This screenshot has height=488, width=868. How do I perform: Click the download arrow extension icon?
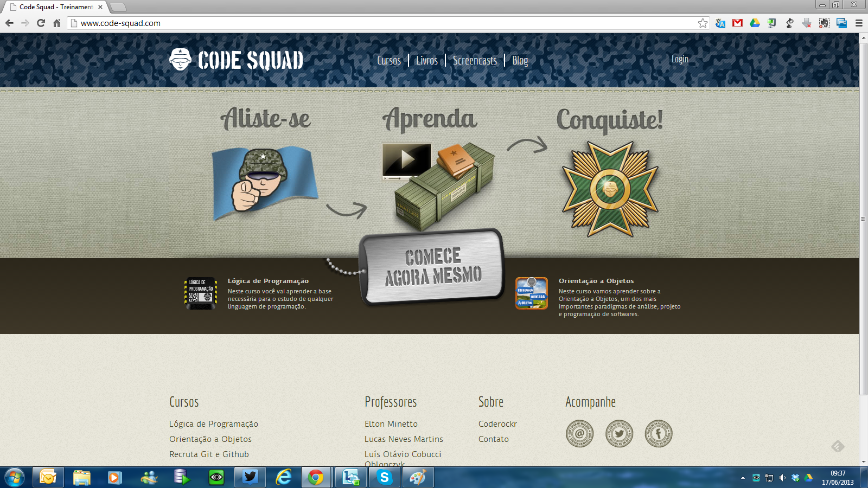[807, 23]
